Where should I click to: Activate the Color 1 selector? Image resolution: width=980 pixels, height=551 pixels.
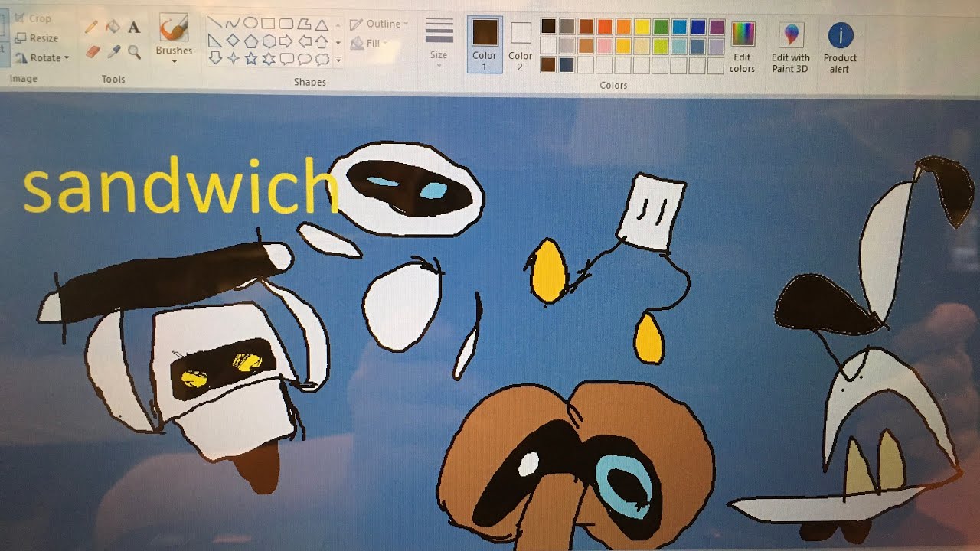click(485, 44)
